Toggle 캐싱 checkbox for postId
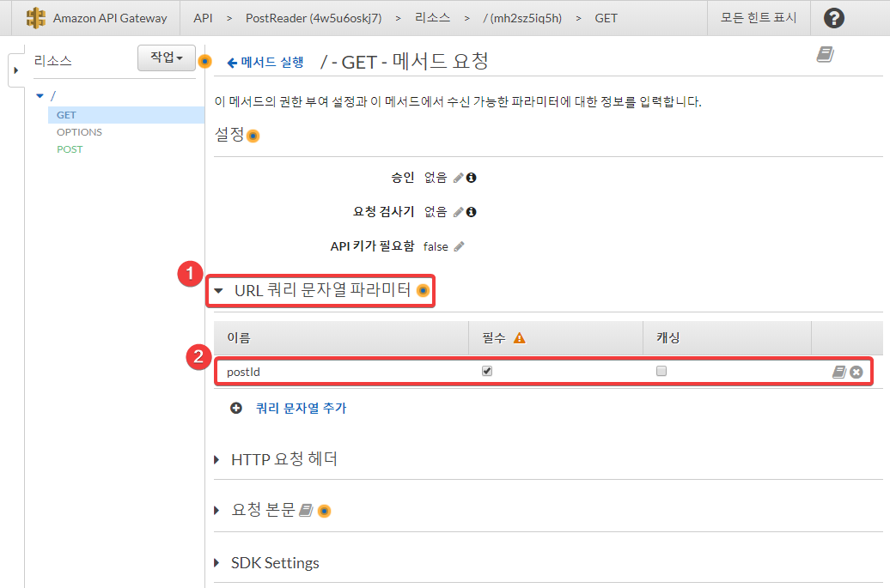This screenshot has width=890, height=588. 661,371
